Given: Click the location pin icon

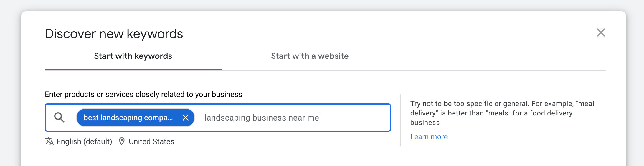Looking at the screenshot, I should click(x=122, y=141).
